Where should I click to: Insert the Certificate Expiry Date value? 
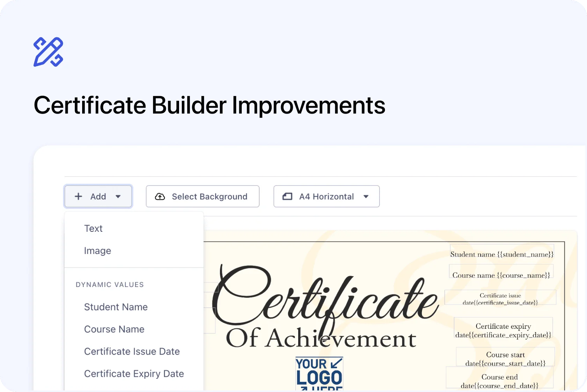pyautogui.click(x=134, y=374)
